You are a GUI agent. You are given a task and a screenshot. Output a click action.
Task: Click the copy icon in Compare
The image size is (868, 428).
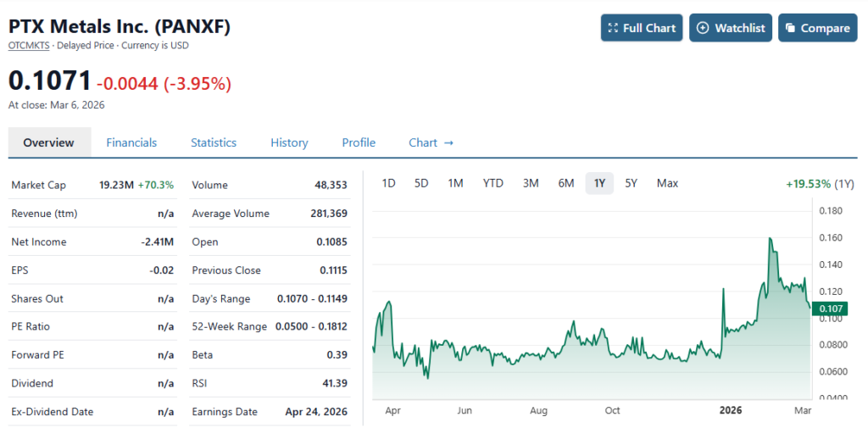pyautogui.click(x=790, y=28)
